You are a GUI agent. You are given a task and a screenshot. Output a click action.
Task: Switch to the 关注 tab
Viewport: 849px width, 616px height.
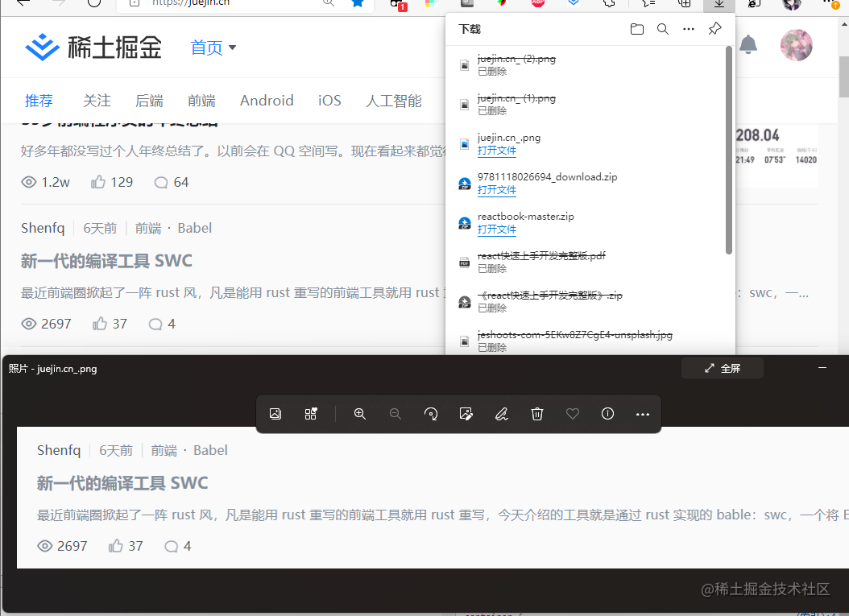pyautogui.click(x=97, y=101)
